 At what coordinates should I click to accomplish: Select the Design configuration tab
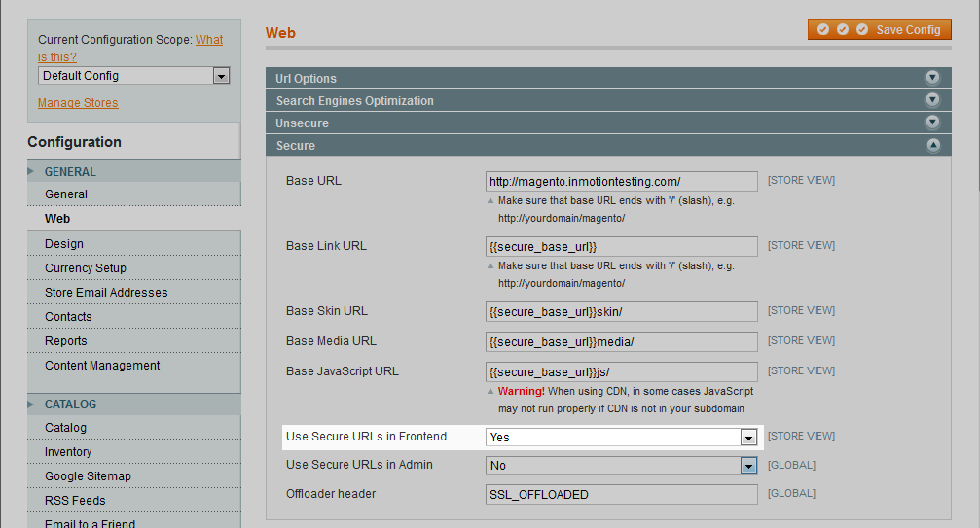(x=64, y=244)
